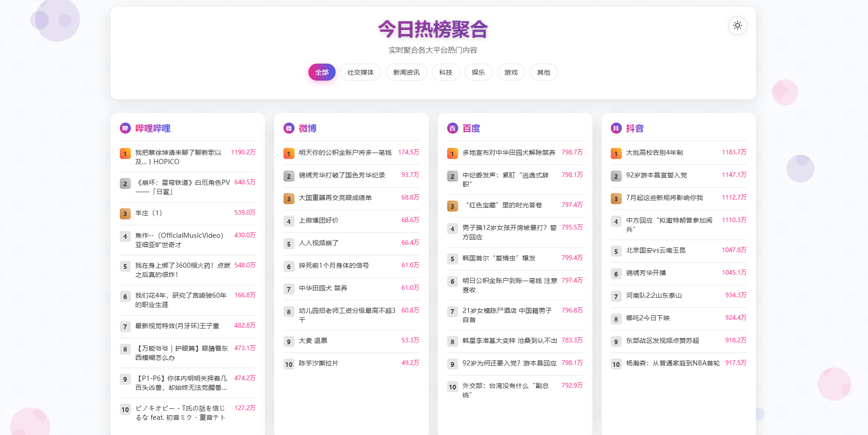
Task: Click the 174.5万 heat value
Action: click(x=408, y=152)
